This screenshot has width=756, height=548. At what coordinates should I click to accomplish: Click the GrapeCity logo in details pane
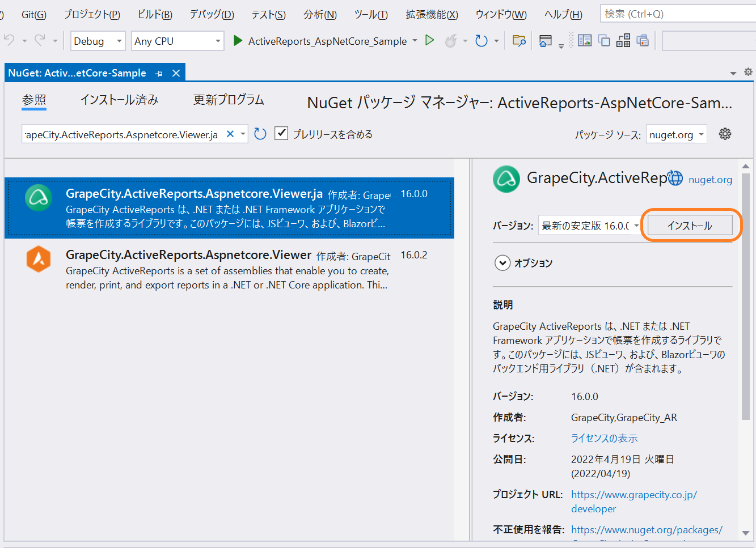click(x=506, y=179)
